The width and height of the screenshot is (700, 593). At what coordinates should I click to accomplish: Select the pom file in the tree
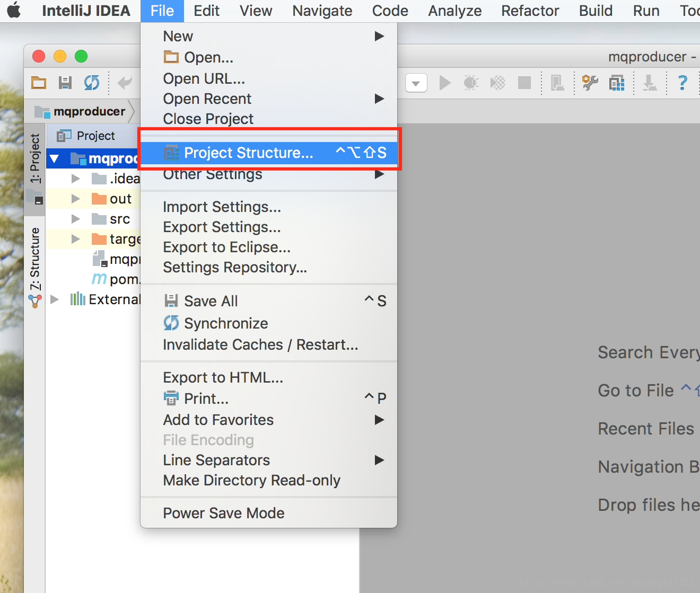click(x=116, y=279)
